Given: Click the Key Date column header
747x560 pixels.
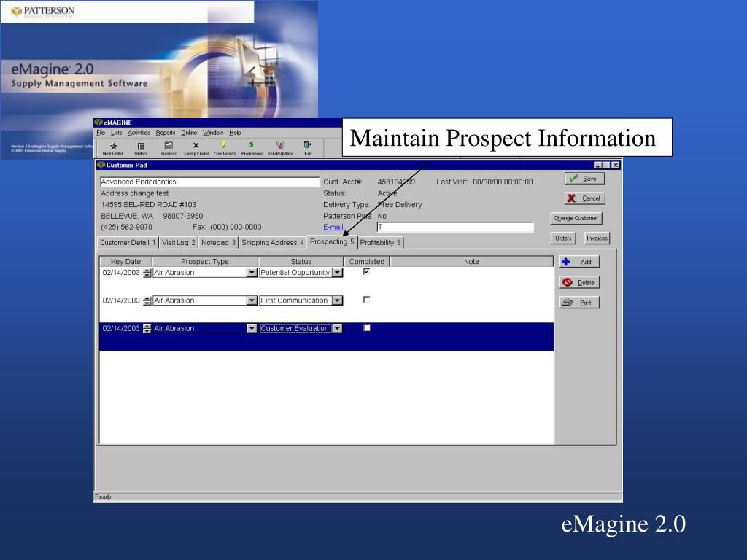Looking at the screenshot, I should [x=125, y=262].
